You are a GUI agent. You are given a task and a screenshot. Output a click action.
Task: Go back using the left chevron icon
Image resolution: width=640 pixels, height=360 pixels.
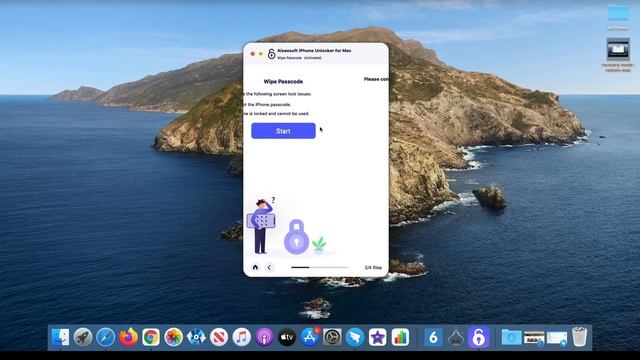pyautogui.click(x=269, y=267)
